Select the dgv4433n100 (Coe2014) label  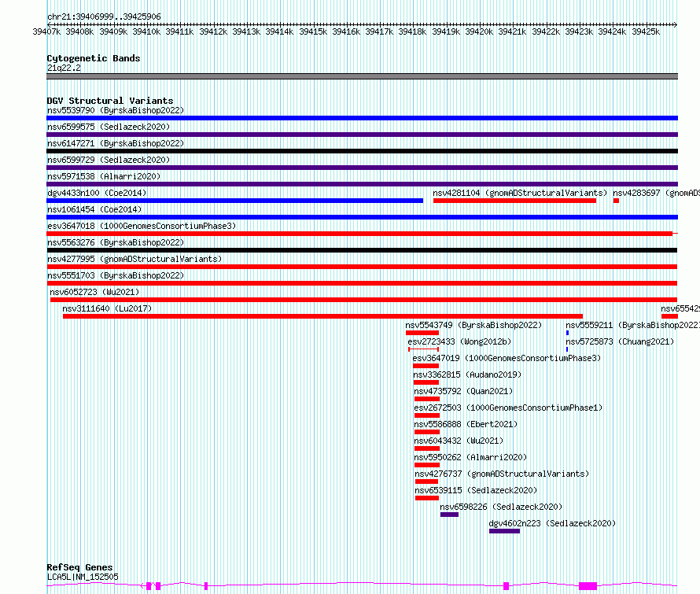point(97,193)
